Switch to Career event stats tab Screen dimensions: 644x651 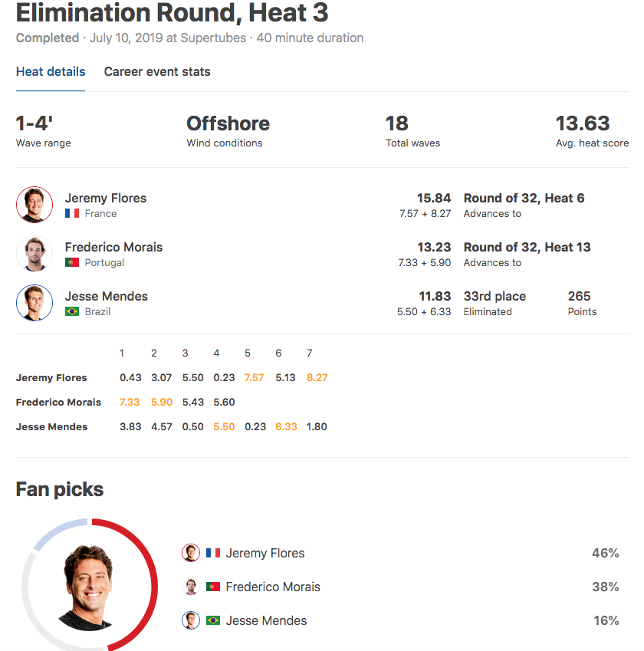[x=157, y=72]
